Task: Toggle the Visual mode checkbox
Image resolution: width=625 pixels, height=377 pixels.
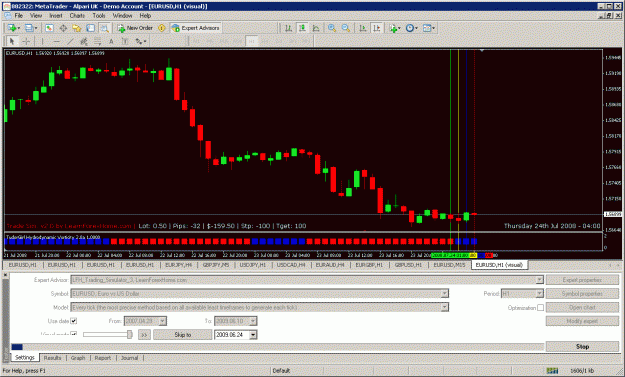Action: [73, 334]
